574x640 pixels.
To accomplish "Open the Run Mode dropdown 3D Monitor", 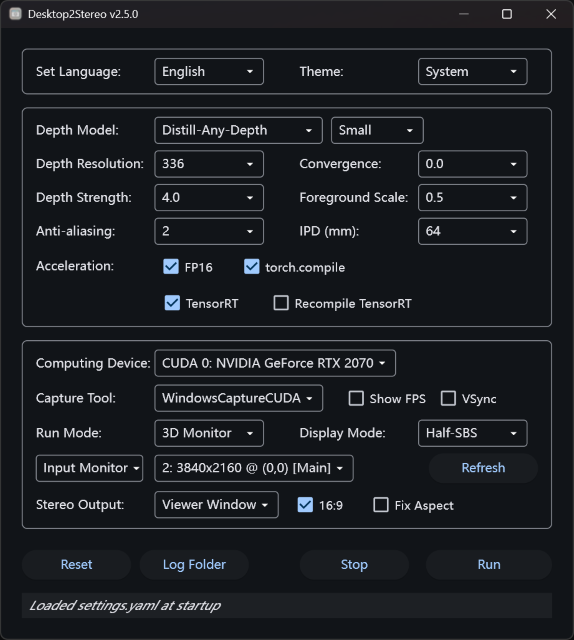I will pos(209,433).
